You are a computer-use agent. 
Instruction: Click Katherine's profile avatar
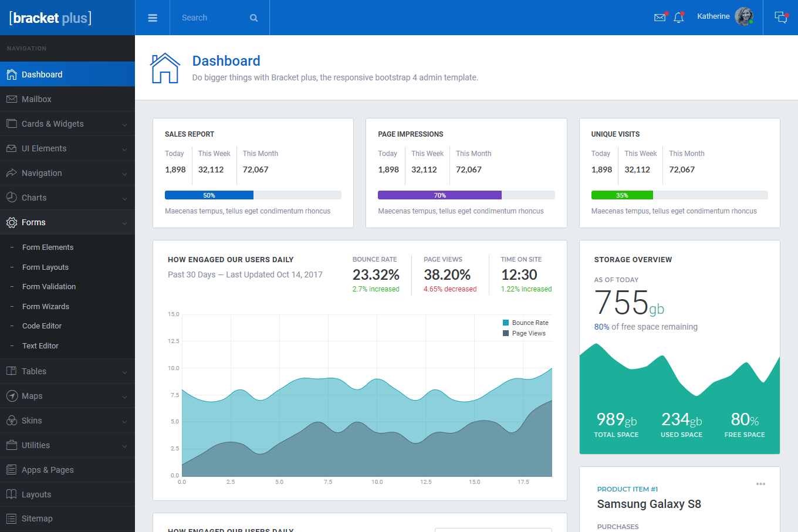[743, 16]
